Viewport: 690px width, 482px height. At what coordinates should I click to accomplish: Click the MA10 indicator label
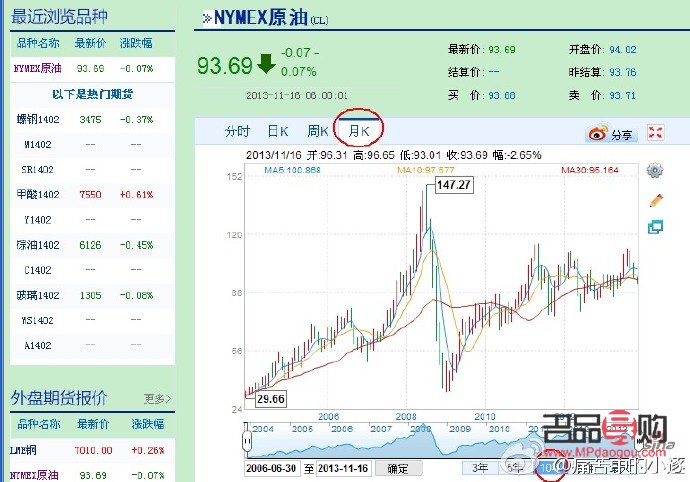(426, 170)
